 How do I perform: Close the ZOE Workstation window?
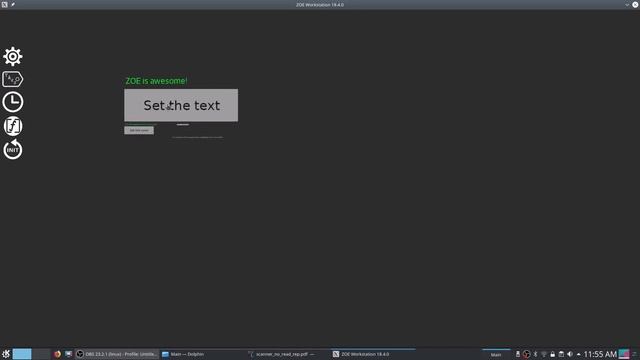pyautogui.click(x=635, y=4)
